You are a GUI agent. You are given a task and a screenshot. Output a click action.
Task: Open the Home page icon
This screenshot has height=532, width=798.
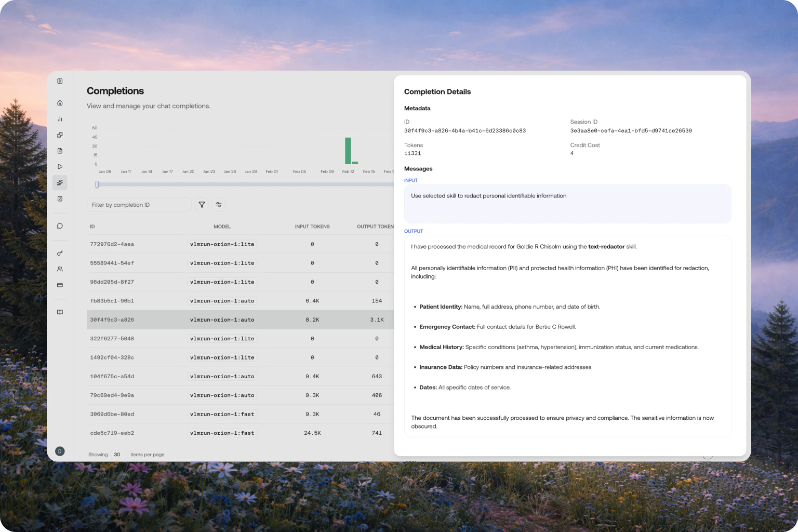60,103
